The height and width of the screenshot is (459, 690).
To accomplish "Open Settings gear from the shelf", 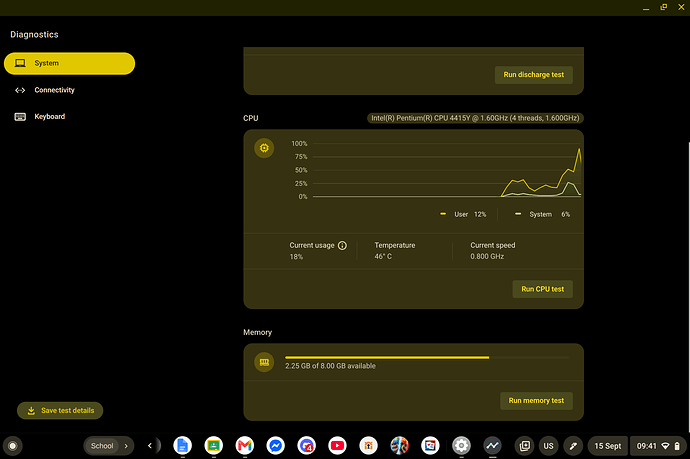I will (461, 446).
